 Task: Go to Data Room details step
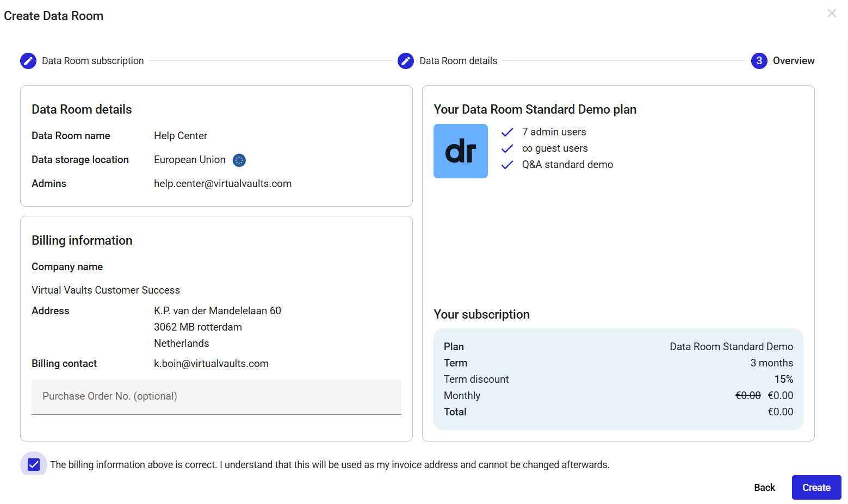tap(458, 61)
